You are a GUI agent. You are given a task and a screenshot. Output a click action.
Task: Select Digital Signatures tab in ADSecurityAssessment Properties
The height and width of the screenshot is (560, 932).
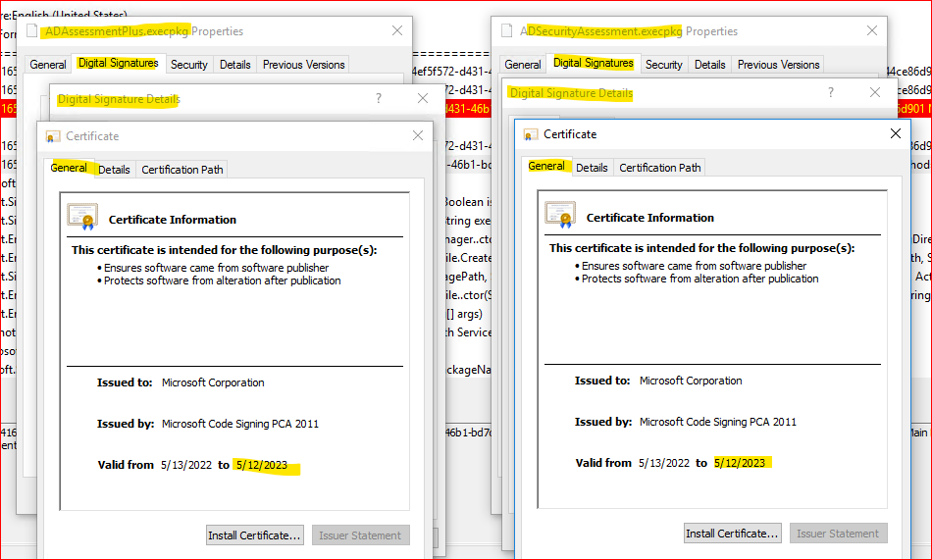(594, 63)
